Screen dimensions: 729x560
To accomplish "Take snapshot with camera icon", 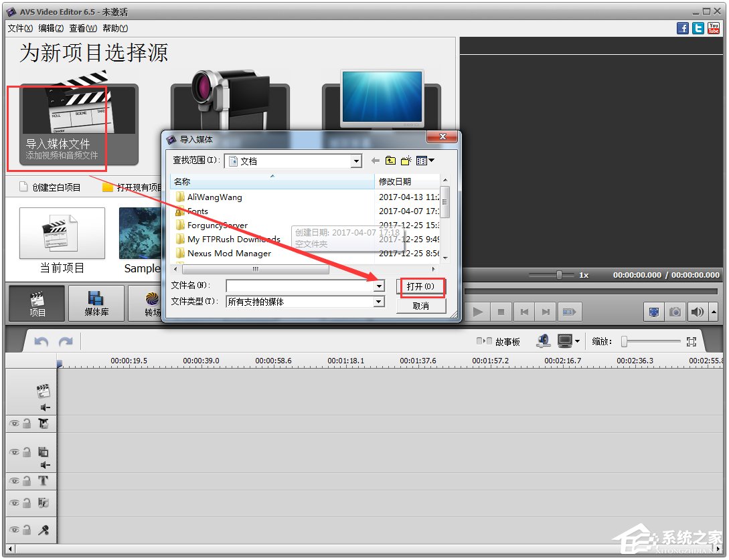I will [675, 312].
